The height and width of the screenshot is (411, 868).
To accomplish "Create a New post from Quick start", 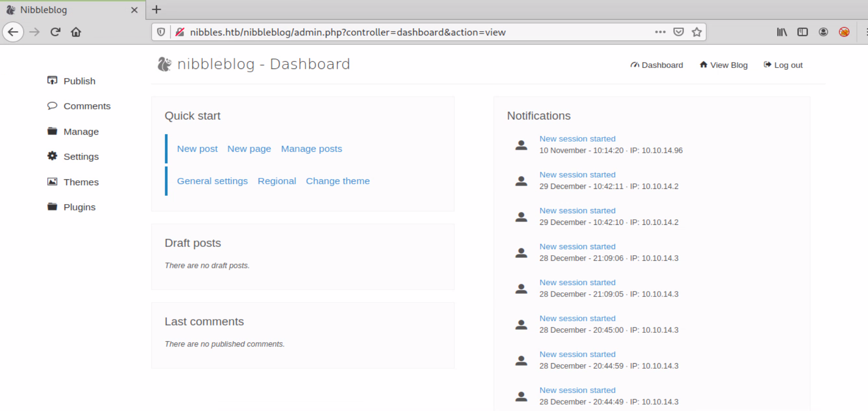I will pos(197,149).
